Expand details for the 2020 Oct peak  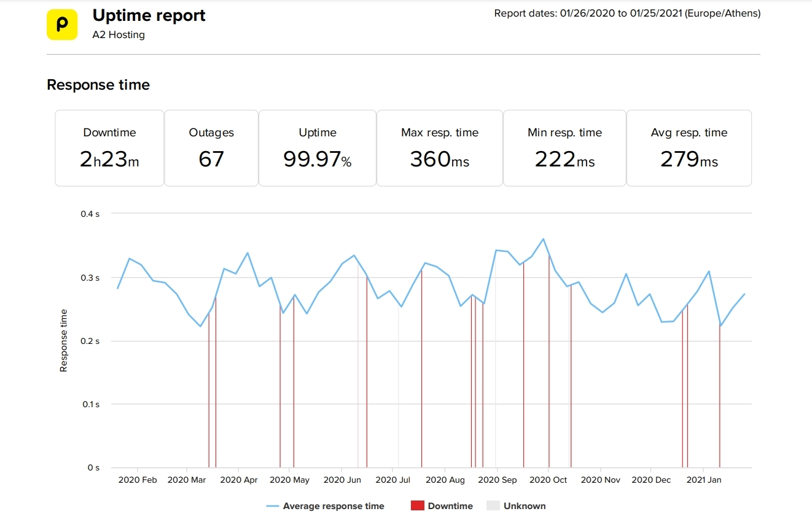(x=543, y=240)
